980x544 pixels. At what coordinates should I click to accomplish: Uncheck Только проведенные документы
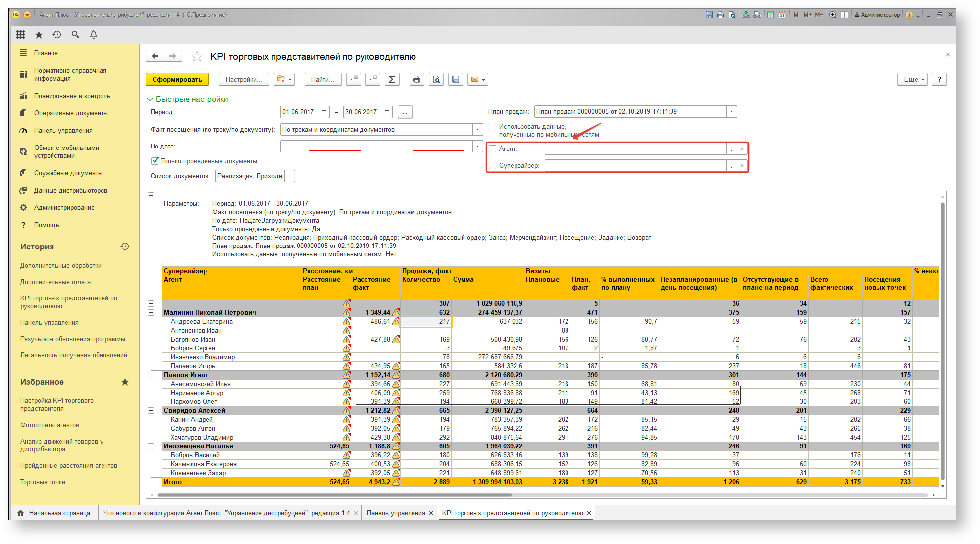coord(155,161)
